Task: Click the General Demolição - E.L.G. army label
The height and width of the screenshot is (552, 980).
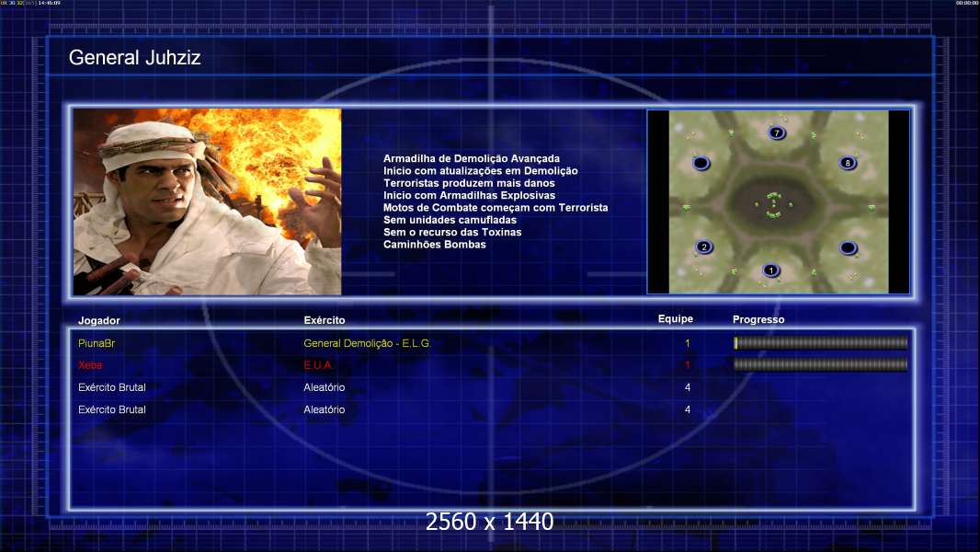Action: 368,343
